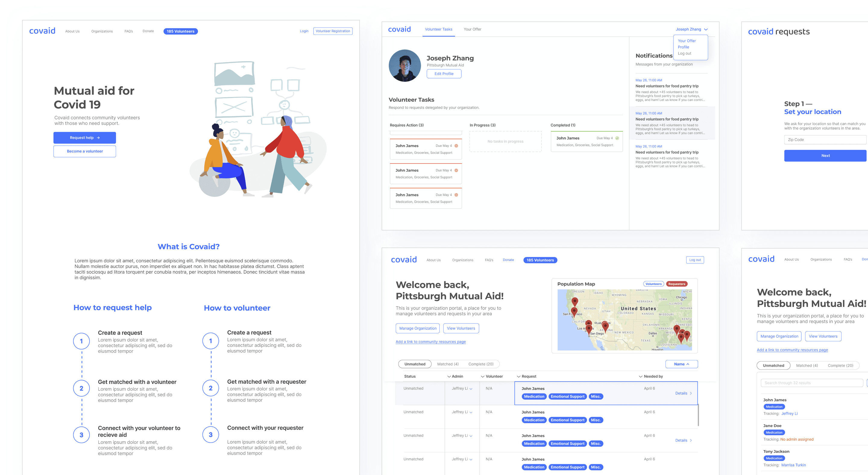
Task: Expand the Jeffrey Li admin dropdown in the first row
Action: point(471,389)
